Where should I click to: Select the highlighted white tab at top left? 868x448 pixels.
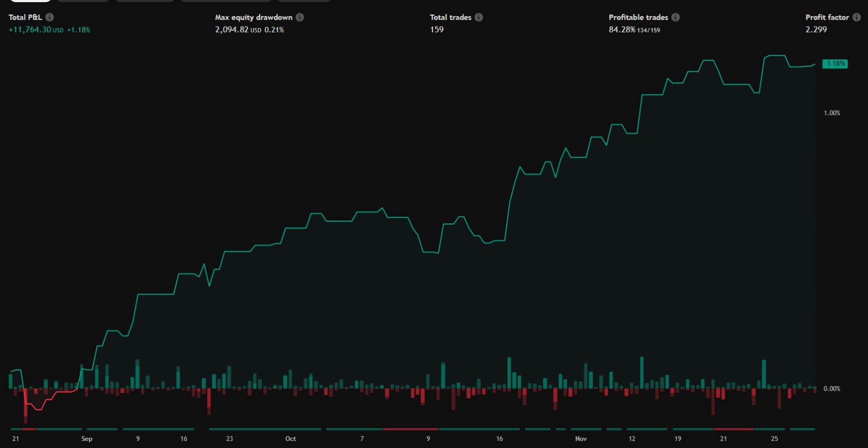pos(30,1)
